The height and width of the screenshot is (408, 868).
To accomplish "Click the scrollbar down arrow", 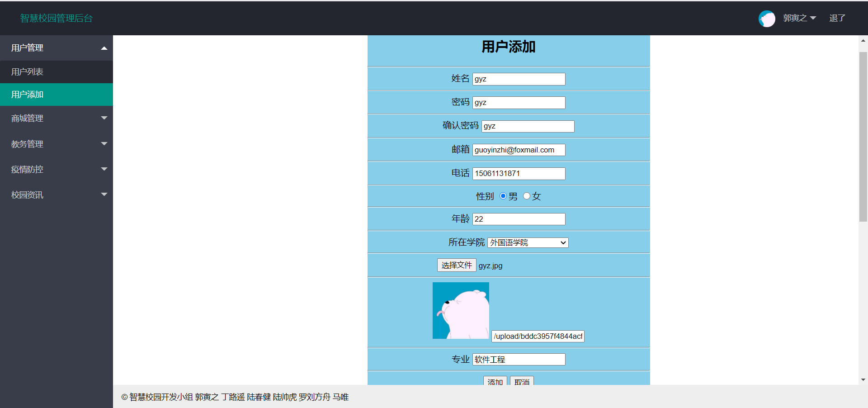I will pos(863,380).
